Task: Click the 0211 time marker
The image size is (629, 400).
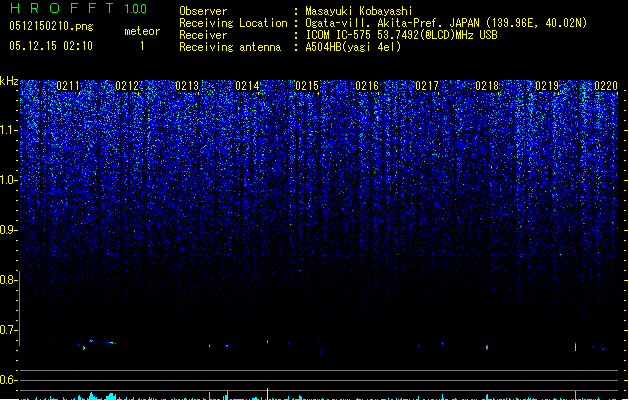Action: click(68, 86)
